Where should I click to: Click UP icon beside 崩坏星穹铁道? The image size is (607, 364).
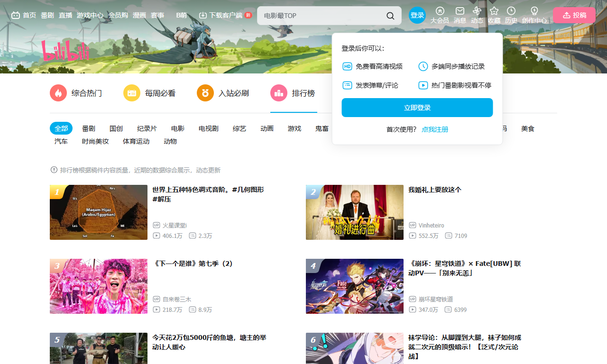point(413,299)
